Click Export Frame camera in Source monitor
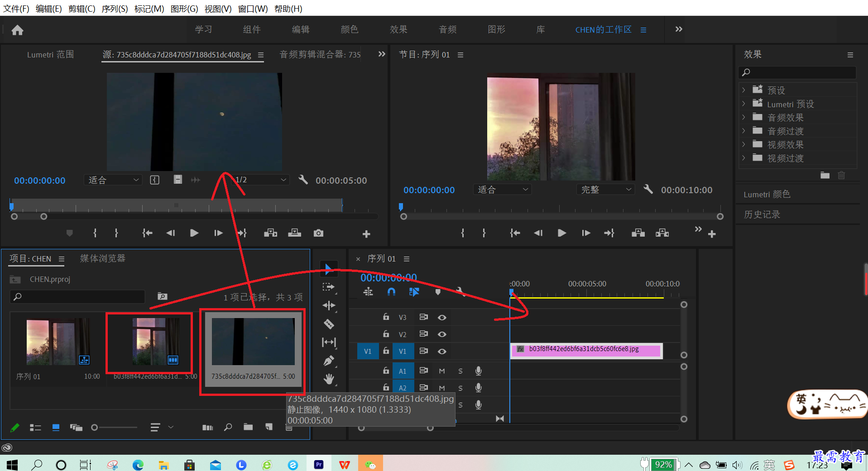Image resolution: width=868 pixels, height=471 pixels. tap(318, 233)
